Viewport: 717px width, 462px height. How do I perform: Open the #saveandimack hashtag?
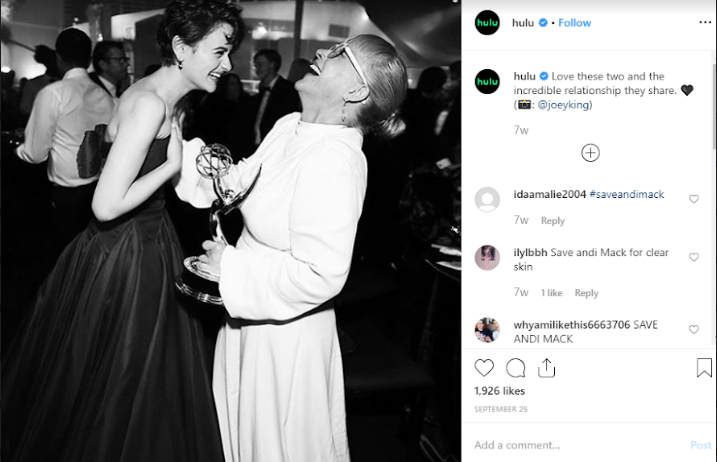tap(627, 194)
